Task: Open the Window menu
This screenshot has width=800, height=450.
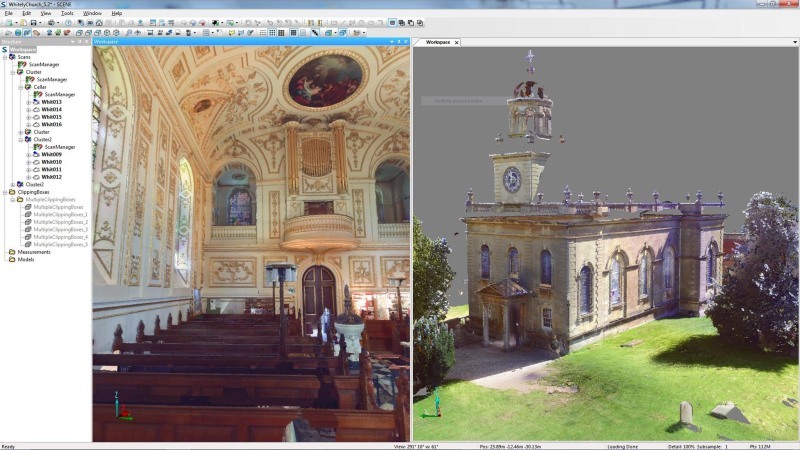Action: [92, 13]
